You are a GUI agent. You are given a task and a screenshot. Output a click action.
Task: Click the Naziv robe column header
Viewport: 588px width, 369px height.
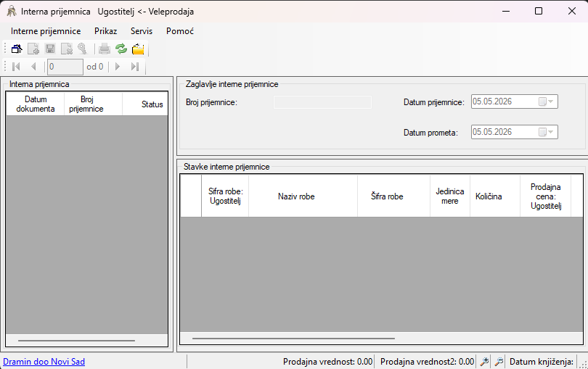pyautogui.click(x=303, y=196)
